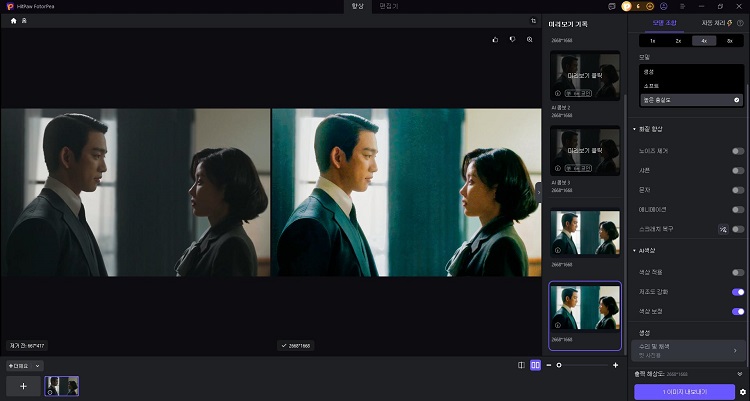
Task: Click the HitPaw FotorPea app logo
Action: coord(10,6)
